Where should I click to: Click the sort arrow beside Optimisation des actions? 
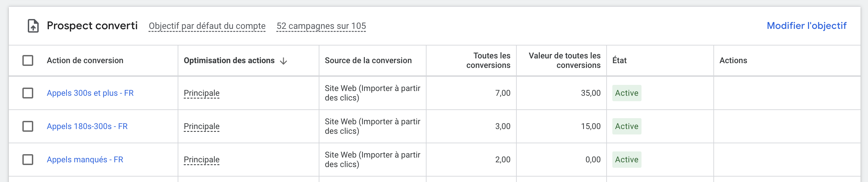[283, 61]
